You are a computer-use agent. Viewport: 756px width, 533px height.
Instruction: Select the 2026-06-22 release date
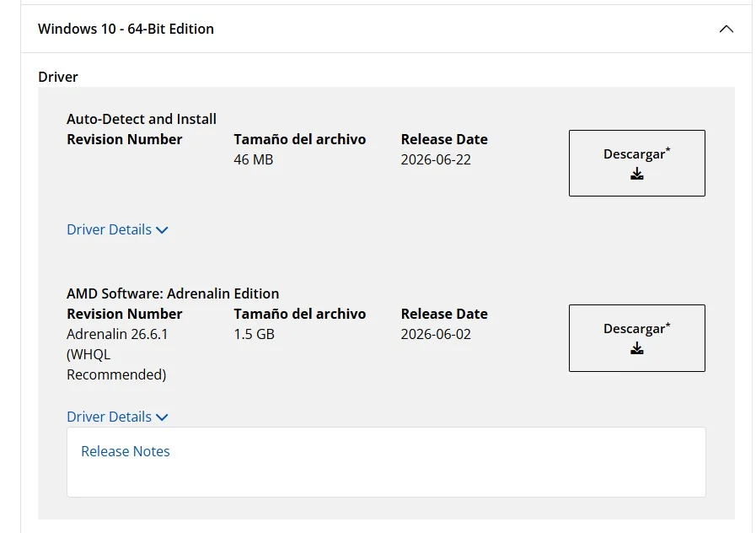click(436, 159)
